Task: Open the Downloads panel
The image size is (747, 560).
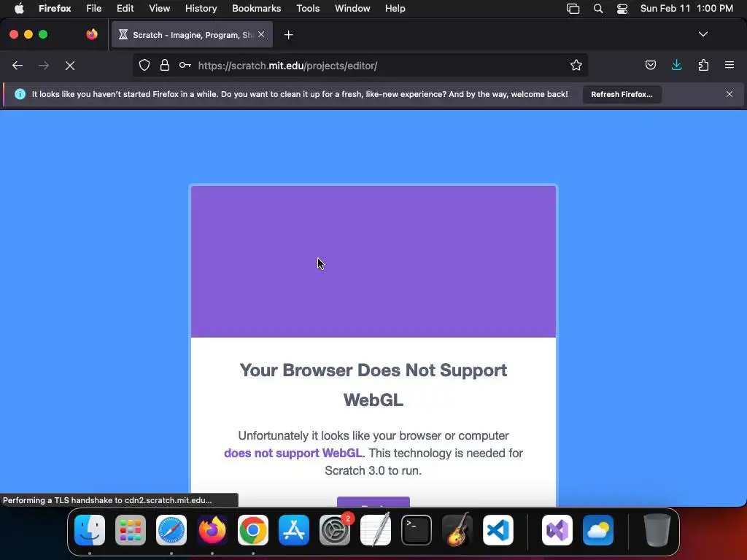Action: click(x=676, y=65)
